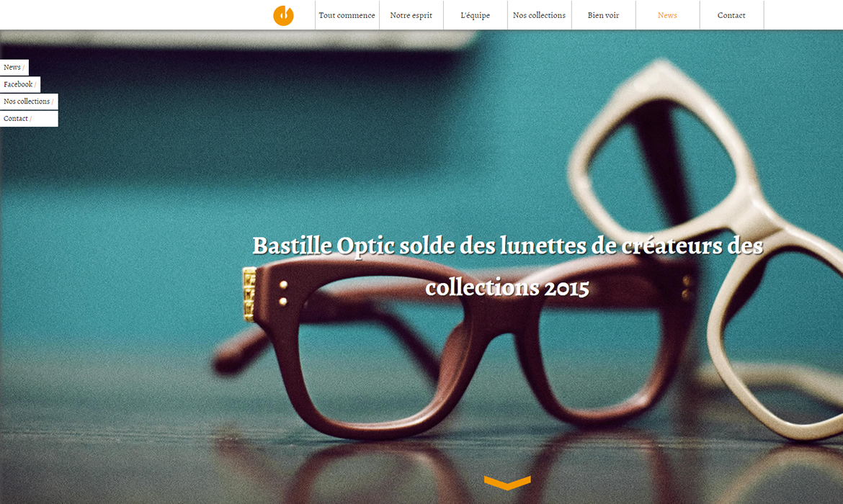Click the 'collections 2015' headline line
Viewport: 843px width, 504px height.
point(507,287)
